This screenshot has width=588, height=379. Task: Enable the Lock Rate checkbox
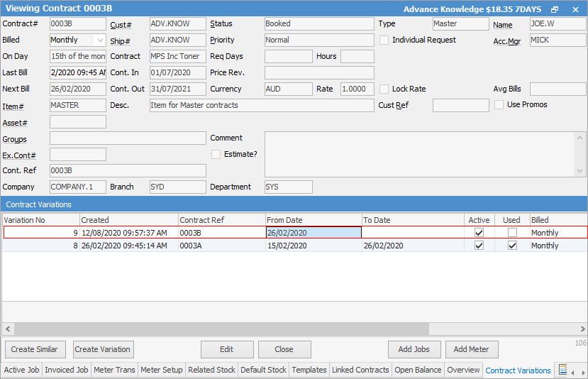coord(384,89)
